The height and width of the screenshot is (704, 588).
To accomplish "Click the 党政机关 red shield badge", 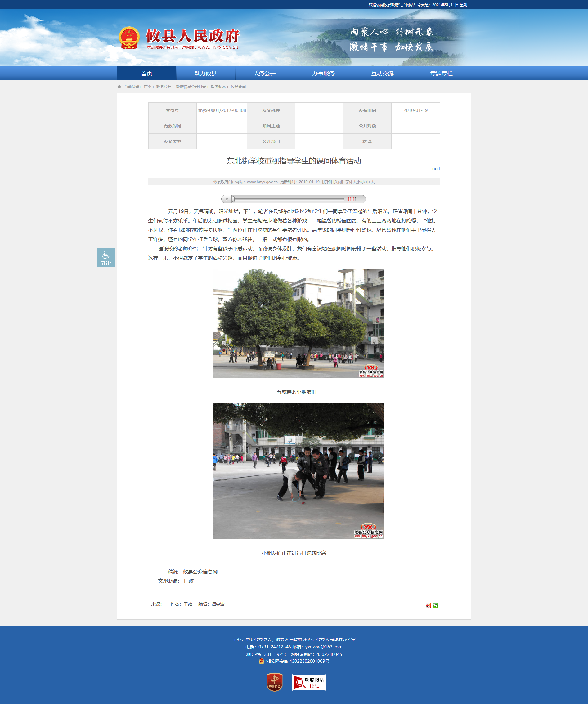I will 274,682.
